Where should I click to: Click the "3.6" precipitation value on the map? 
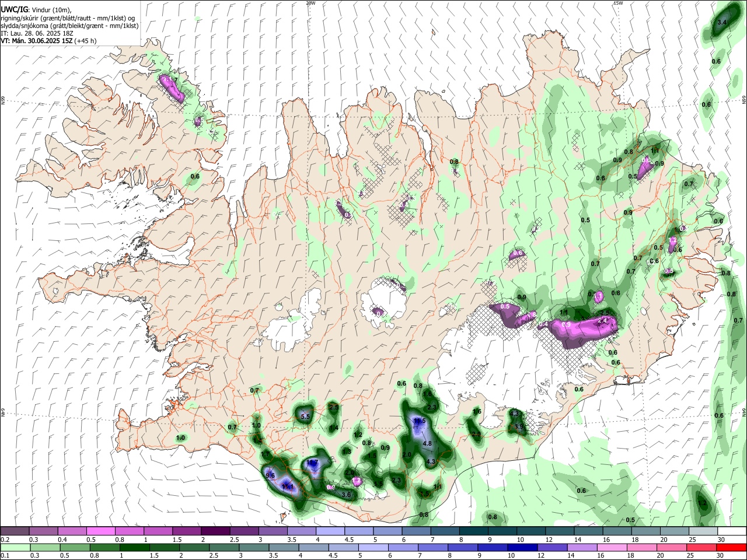pos(346,495)
